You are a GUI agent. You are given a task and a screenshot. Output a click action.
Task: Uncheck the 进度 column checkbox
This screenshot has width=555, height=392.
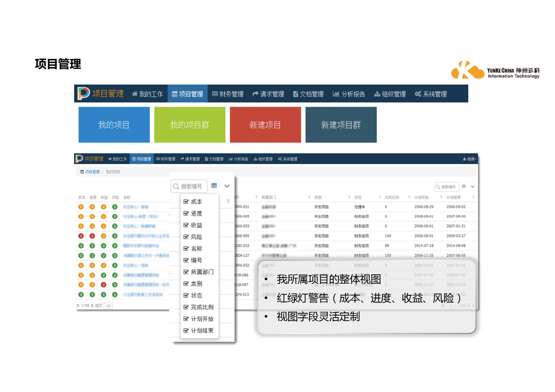186,213
